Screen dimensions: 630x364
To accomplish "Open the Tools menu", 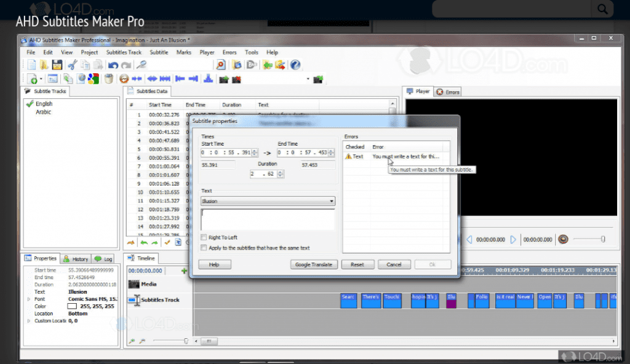I will pyautogui.click(x=252, y=53).
